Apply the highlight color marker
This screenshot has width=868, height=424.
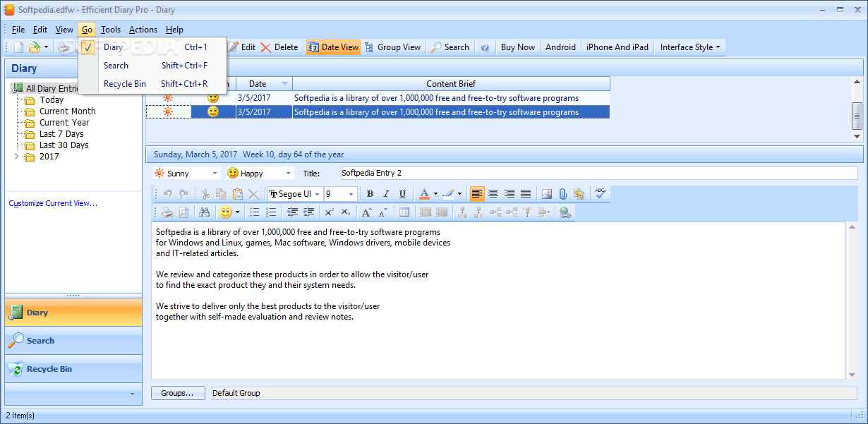[x=448, y=194]
